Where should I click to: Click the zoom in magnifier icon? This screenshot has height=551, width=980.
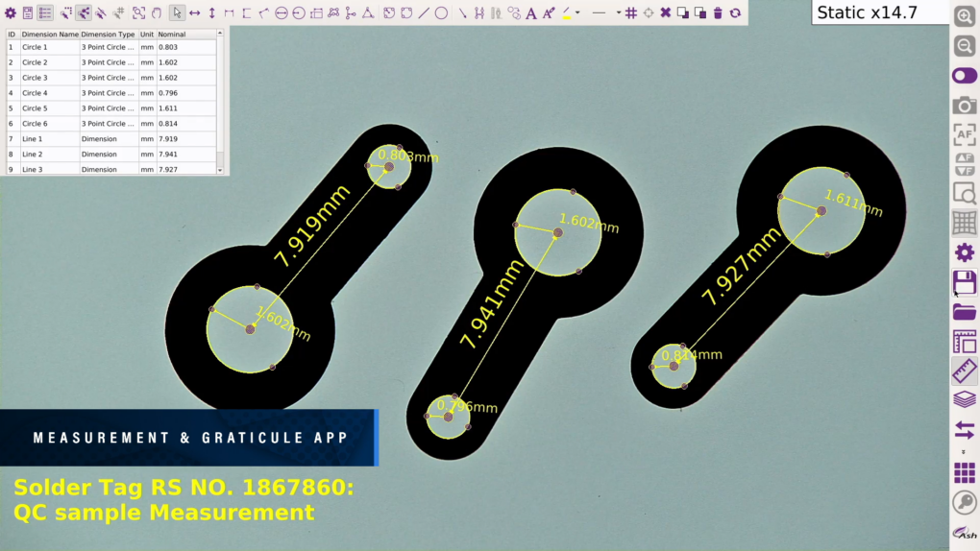964,16
